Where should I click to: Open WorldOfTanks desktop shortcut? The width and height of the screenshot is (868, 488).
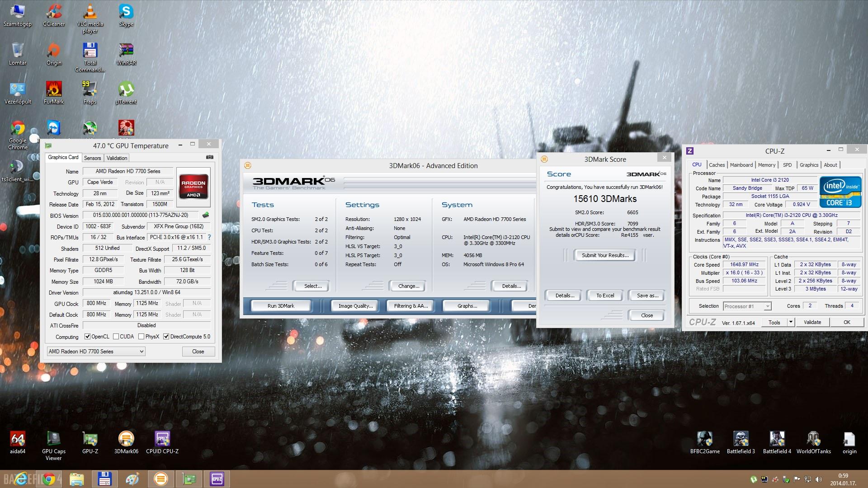click(813, 442)
